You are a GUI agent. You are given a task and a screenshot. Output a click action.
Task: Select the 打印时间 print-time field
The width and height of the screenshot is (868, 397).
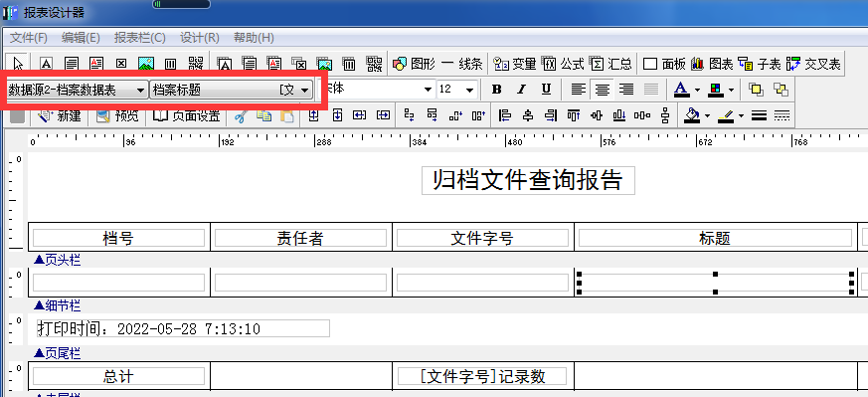183,328
